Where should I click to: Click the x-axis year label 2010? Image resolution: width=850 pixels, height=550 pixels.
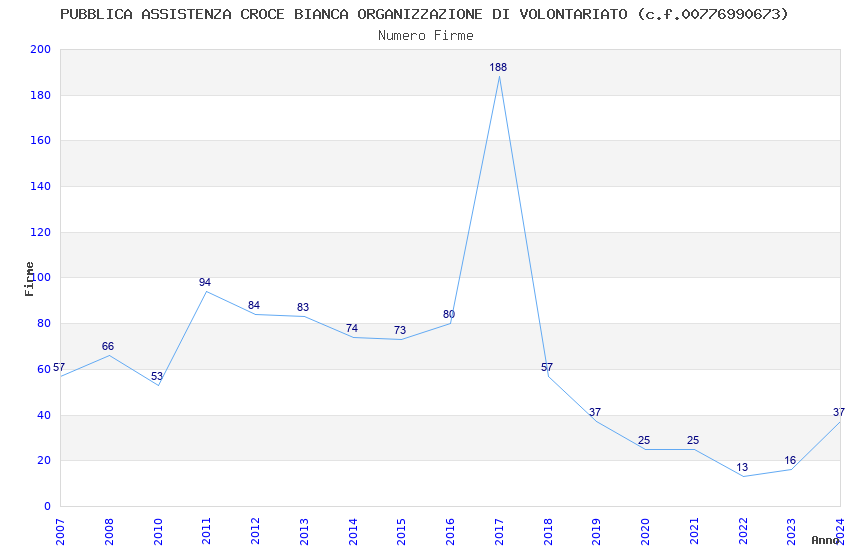click(158, 531)
